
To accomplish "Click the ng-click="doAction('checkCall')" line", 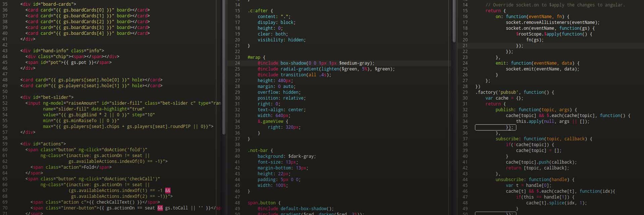I will 93,179.
